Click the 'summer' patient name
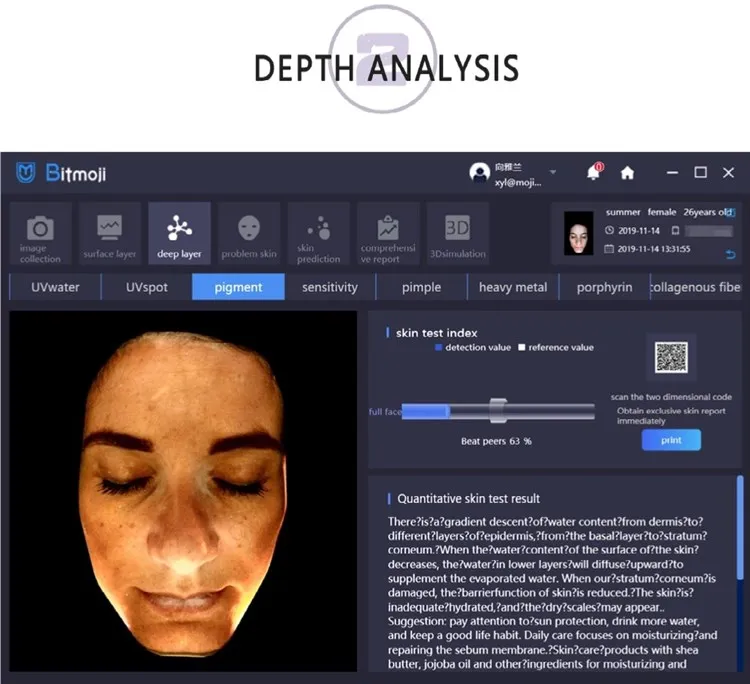 (x=623, y=212)
